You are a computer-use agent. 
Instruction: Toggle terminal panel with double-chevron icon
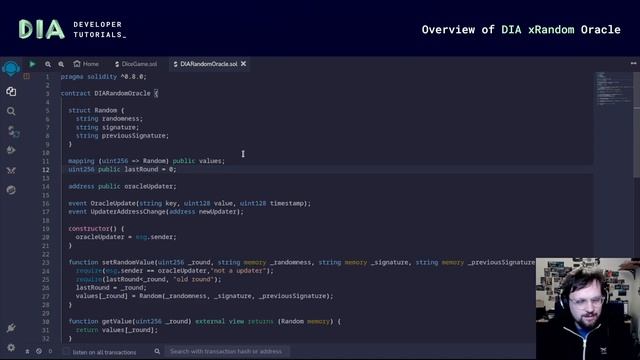point(27,351)
